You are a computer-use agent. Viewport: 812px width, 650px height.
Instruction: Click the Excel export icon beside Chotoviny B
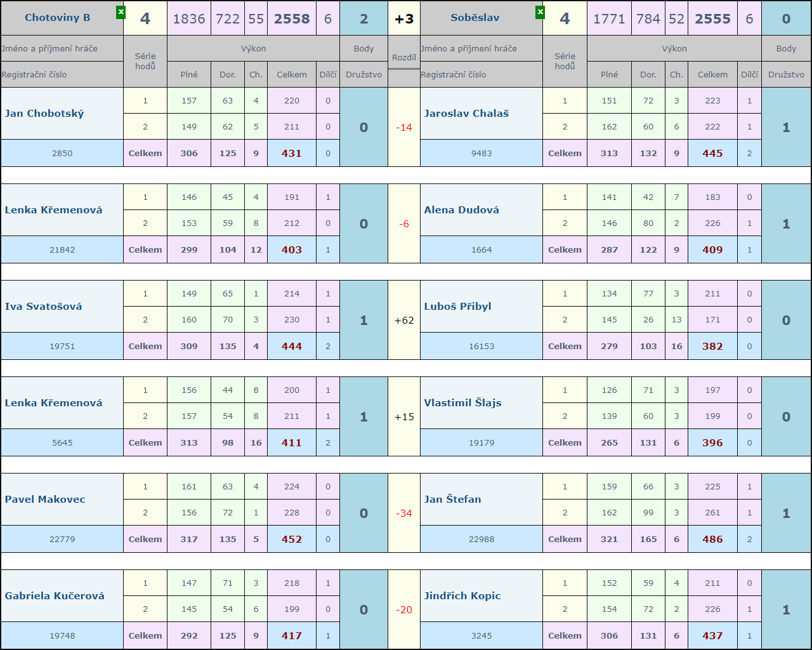pyautogui.click(x=121, y=12)
